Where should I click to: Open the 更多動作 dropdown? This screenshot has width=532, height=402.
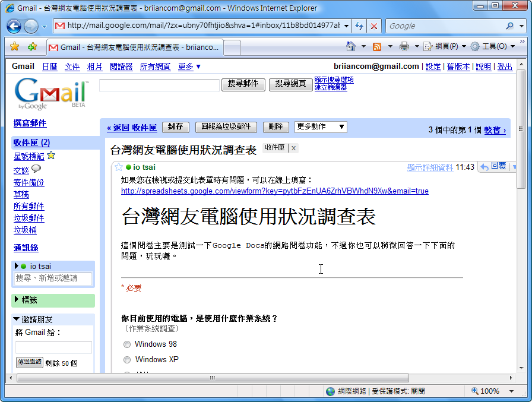[x=321, y=127]
